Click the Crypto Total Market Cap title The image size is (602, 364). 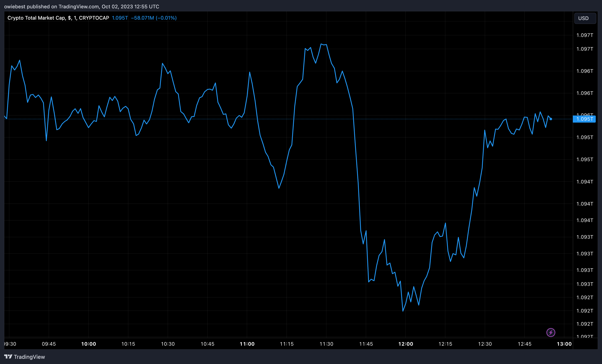click(58, 18)
